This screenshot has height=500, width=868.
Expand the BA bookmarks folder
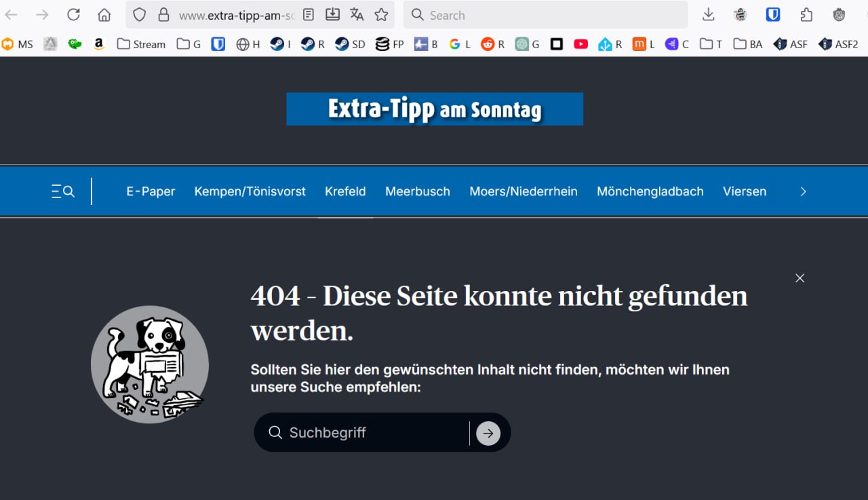tap(748, 44)
